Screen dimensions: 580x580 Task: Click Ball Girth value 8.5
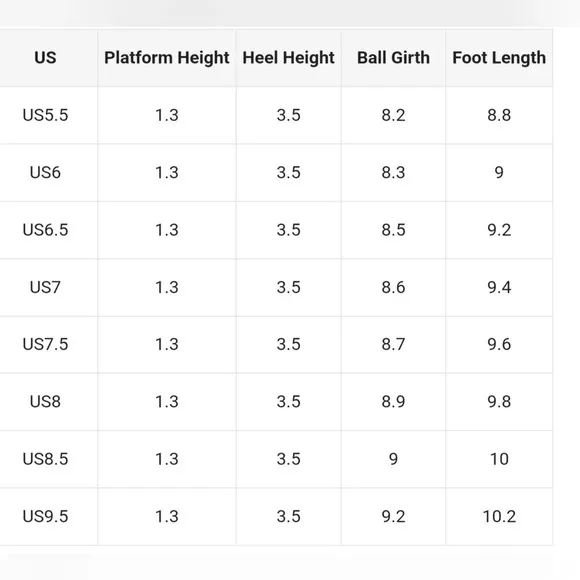coord(393,230)
